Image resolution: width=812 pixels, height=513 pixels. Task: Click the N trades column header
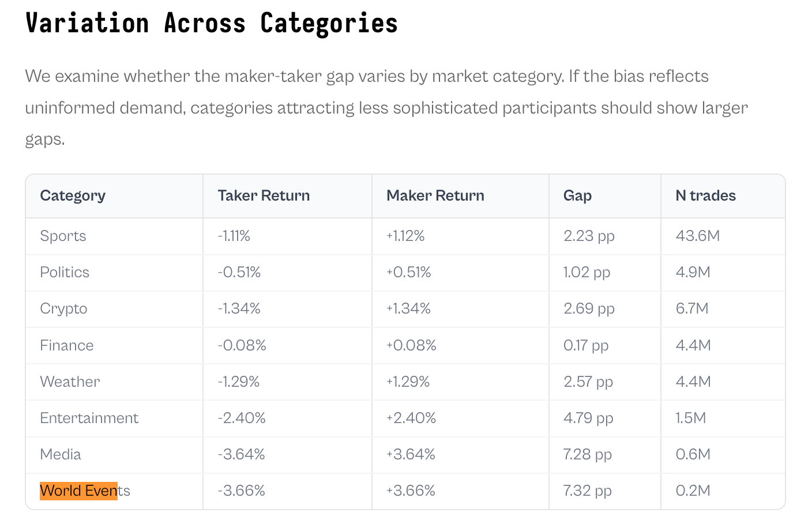(x=705, y=196)
